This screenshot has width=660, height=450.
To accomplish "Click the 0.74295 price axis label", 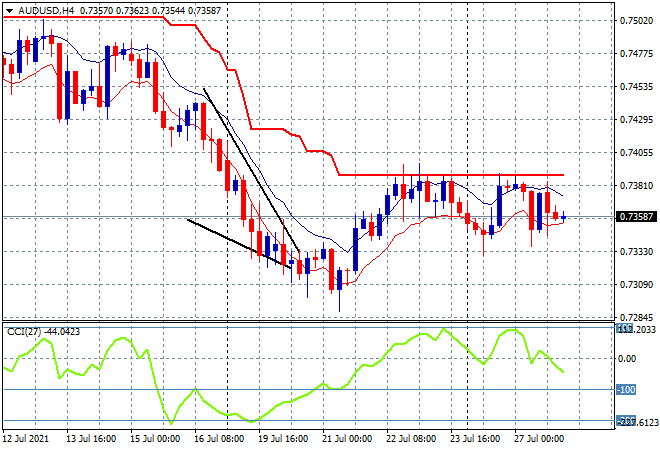I will (636, 120).
